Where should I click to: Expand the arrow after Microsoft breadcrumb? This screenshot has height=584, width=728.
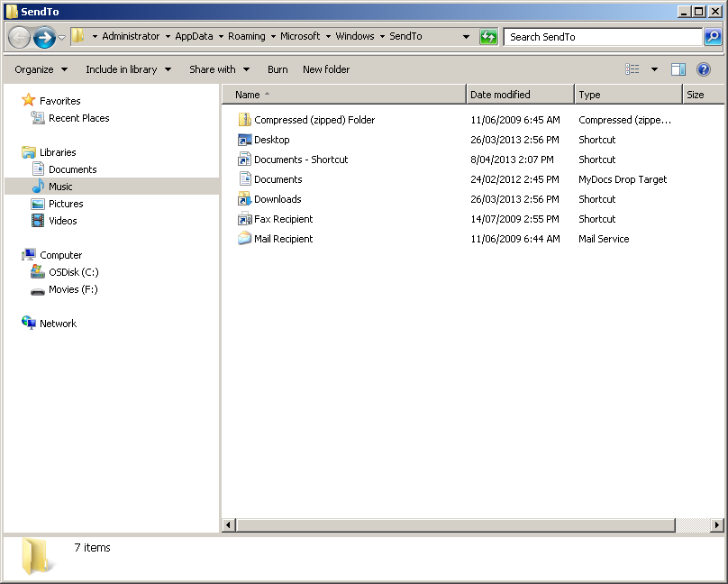coord(328,36)
